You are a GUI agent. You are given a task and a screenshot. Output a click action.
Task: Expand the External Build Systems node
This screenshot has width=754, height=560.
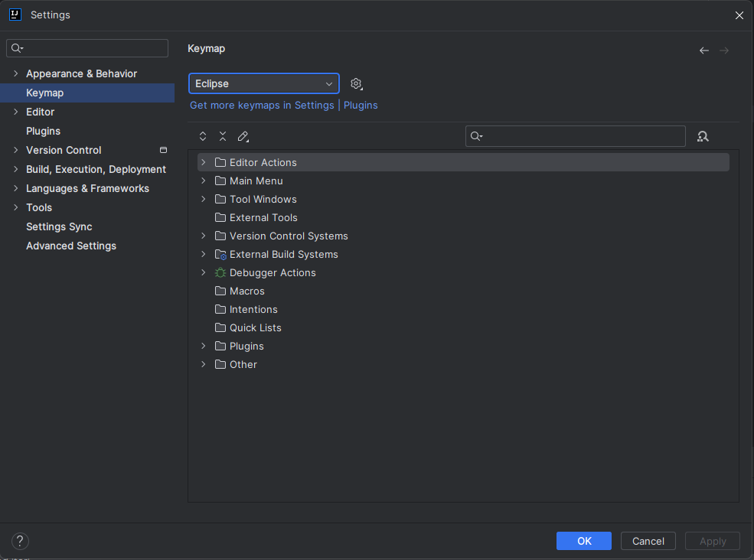(204, 254)
